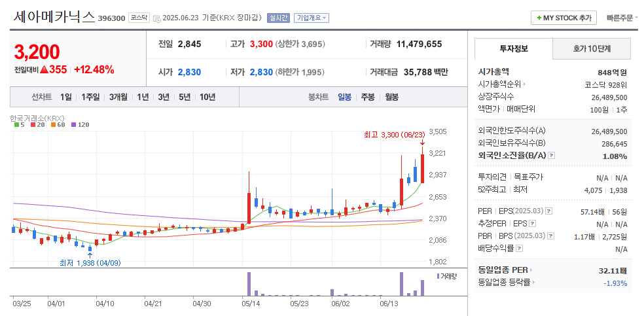This screenshot has width=644, height=316.
Task: Click the help icon beside 배당수익률
Action: pos(519,249)
